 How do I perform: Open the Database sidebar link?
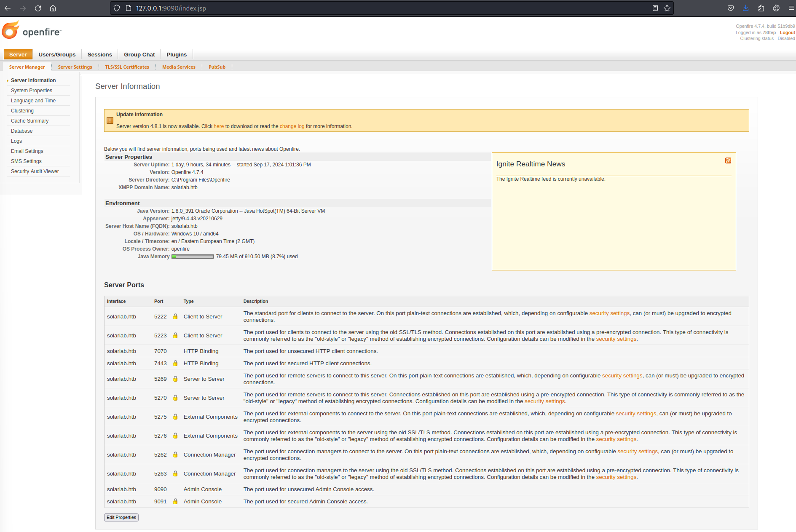(21, 131)
